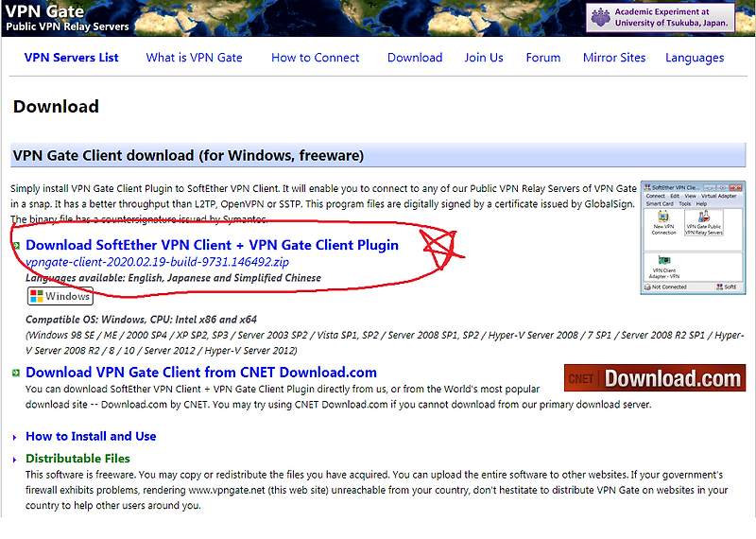This screenshot has height=539, width=756.
Task: Click arrow bullet beside How to Install
Action: [14, 437]
